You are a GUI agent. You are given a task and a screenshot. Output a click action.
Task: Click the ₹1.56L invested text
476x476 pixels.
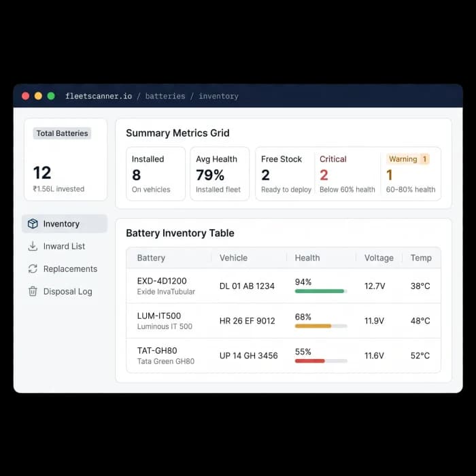58,189
